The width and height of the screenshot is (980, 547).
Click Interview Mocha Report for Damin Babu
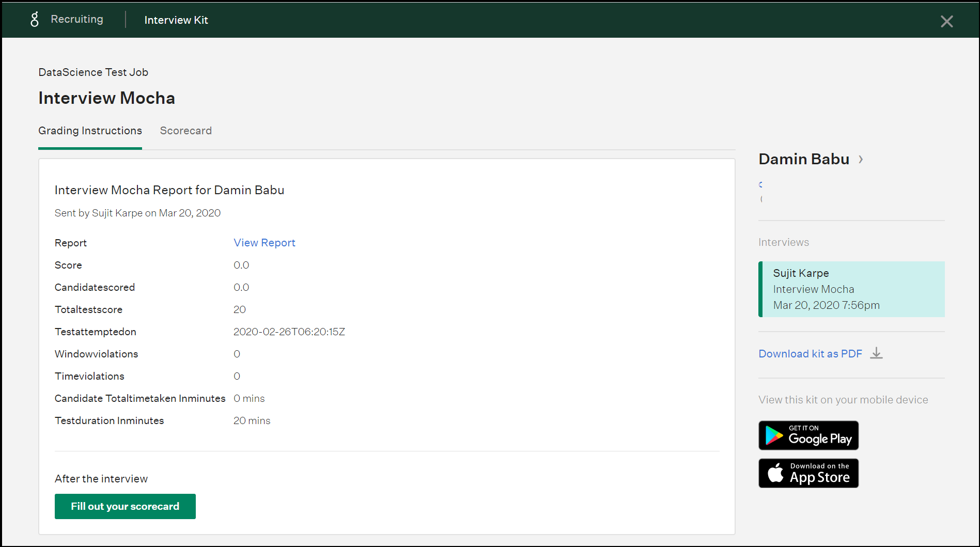(x=169, y=190)
